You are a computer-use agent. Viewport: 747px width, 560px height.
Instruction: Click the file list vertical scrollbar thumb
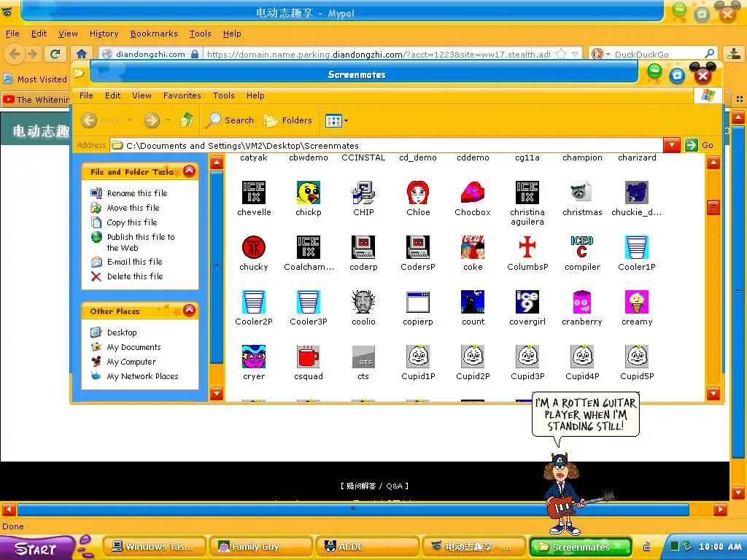click(713, 208)
